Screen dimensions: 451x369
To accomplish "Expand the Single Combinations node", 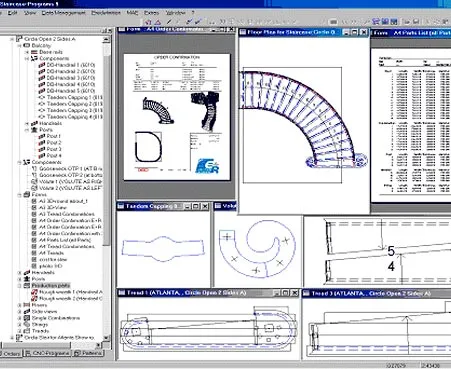I will (19, 318).
